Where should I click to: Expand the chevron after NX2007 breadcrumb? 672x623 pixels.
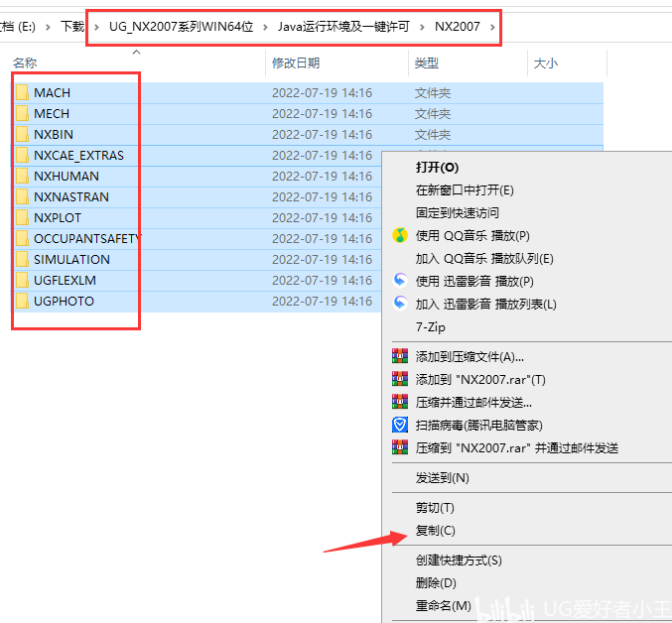click(492, 27)
